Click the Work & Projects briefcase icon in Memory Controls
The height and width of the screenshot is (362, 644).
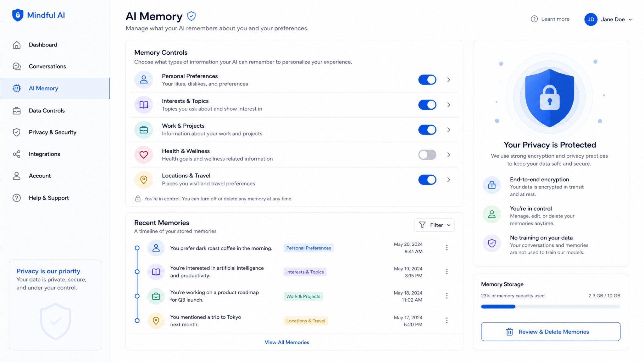click(144, 129)
